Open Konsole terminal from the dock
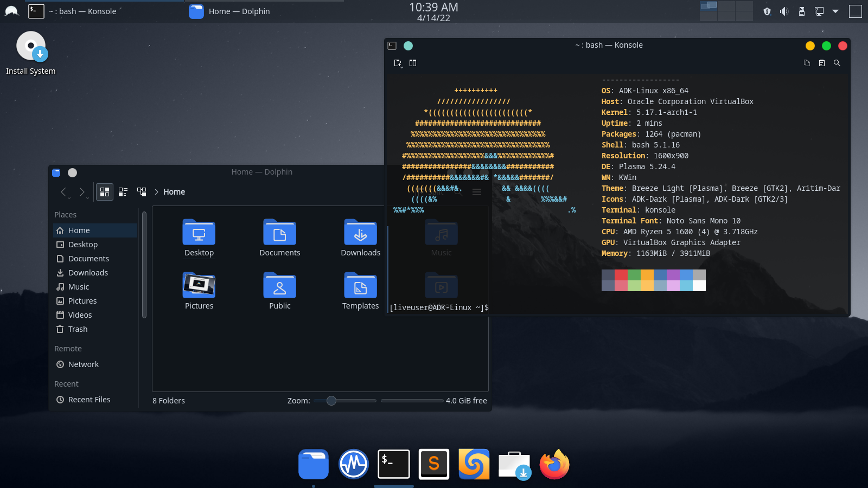The height and width of the screenshot is (488, 868). click(x=394, y=464)
